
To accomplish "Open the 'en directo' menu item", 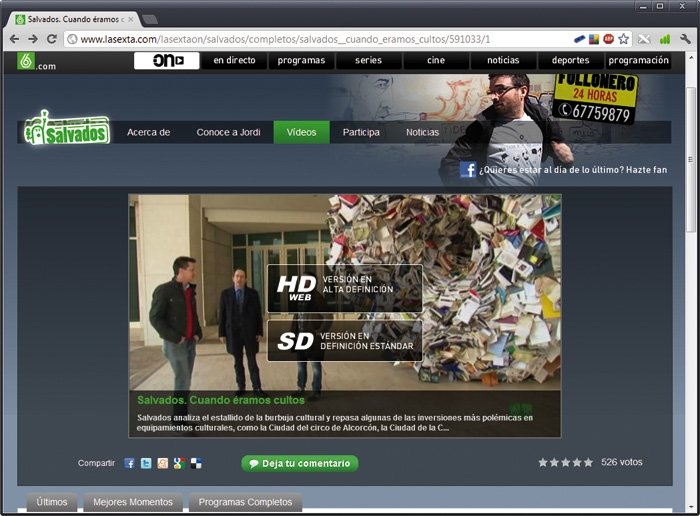I will coord(234,60).
